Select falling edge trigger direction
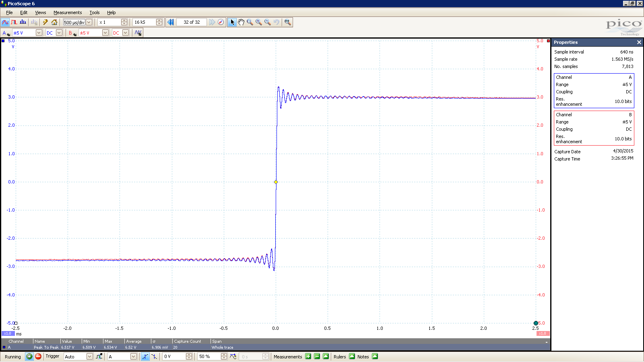The image size is (644, 362). [154, 356]
